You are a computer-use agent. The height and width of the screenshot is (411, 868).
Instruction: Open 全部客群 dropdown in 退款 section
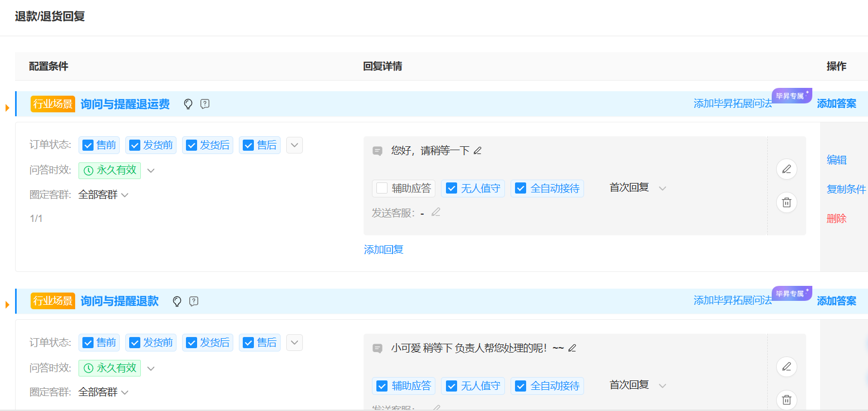click(125, 393)
